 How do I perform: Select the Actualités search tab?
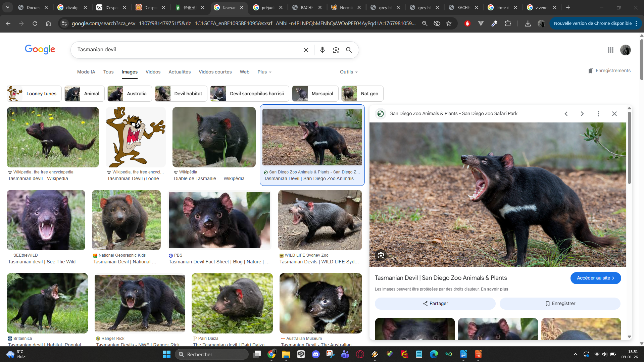[179, 72]
